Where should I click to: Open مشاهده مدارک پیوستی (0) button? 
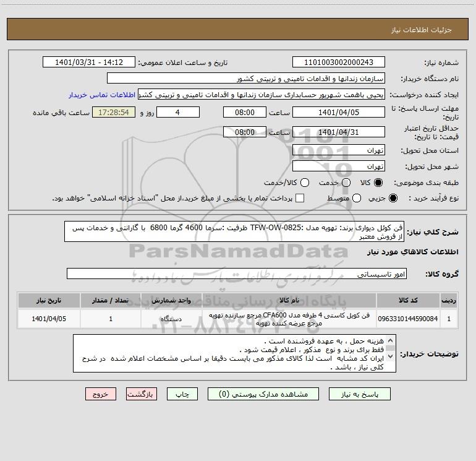[x=263, y=394]
